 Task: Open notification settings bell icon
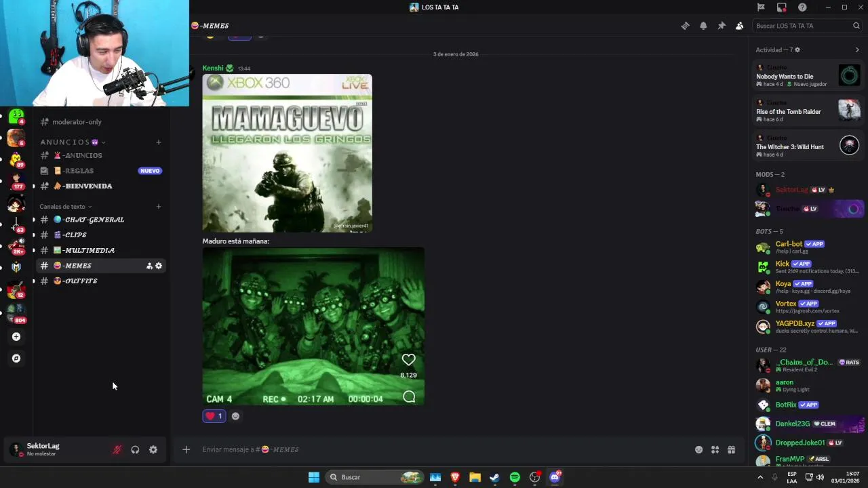click(x=703, y=26)
